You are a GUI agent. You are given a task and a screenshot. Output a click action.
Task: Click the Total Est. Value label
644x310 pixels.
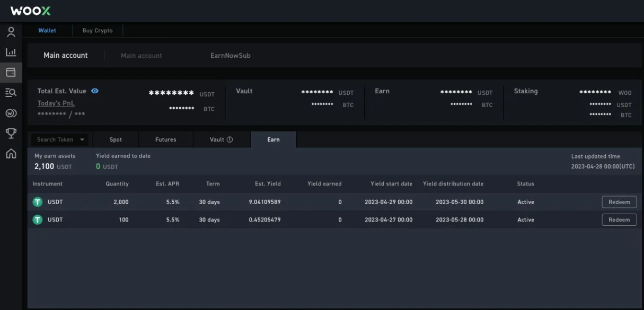61,91
